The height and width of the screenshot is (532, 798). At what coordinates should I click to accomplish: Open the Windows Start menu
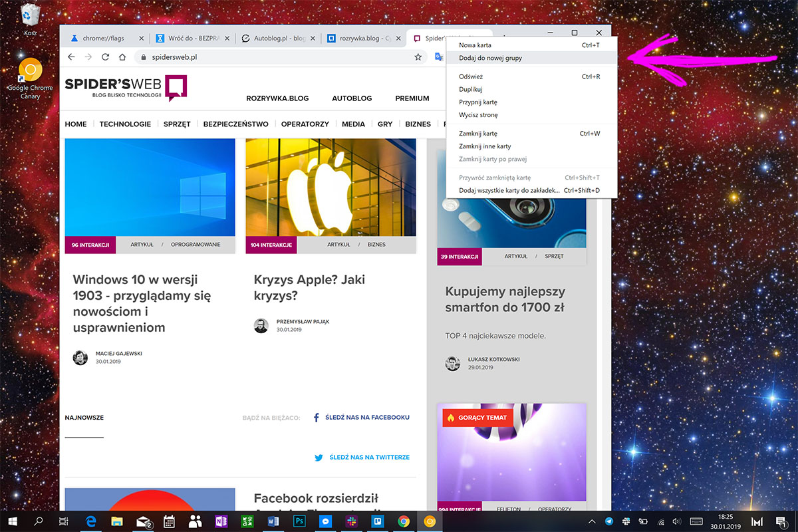pos(13,521)
